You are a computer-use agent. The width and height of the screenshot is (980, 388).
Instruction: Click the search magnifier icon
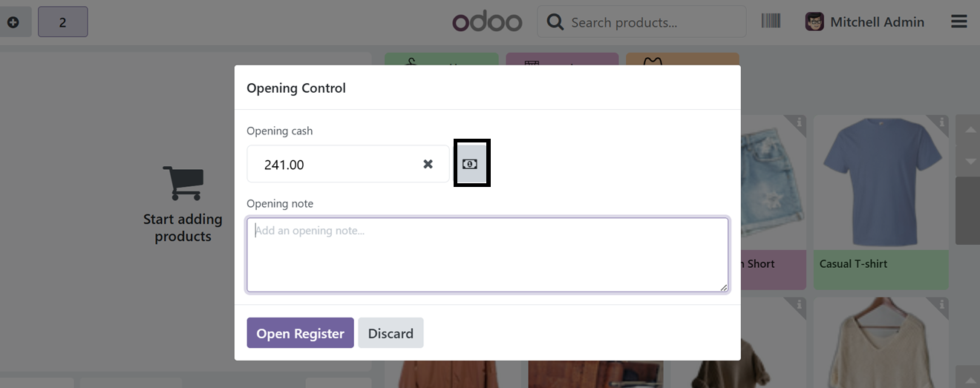coord(555,22)
